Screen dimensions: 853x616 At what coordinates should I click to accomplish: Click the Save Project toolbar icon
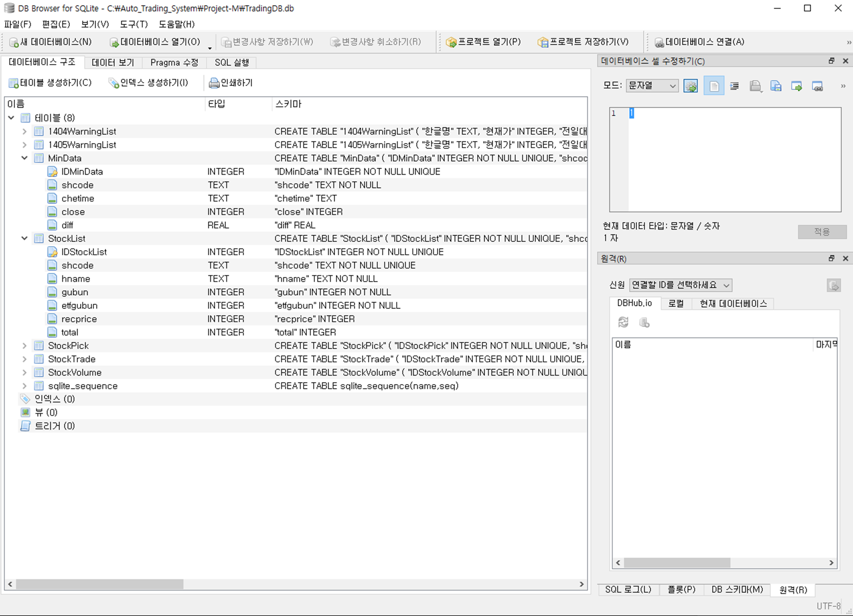[542, 42]
